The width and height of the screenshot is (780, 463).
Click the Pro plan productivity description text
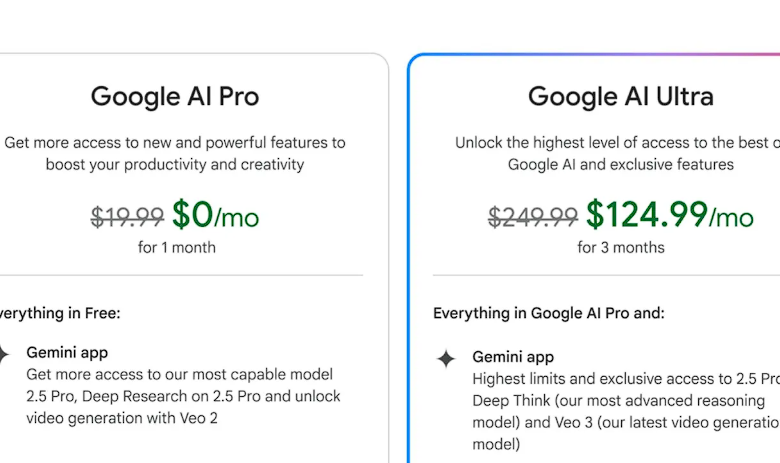click(175, 153)
